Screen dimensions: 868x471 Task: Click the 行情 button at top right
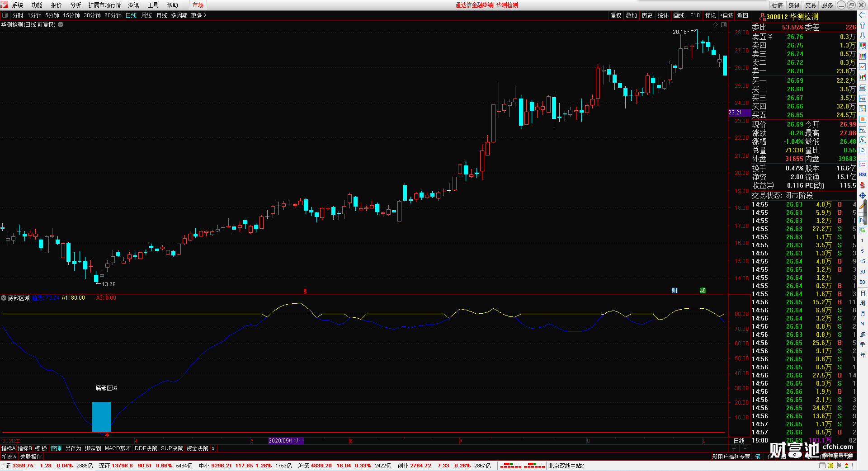pos(778,5)
